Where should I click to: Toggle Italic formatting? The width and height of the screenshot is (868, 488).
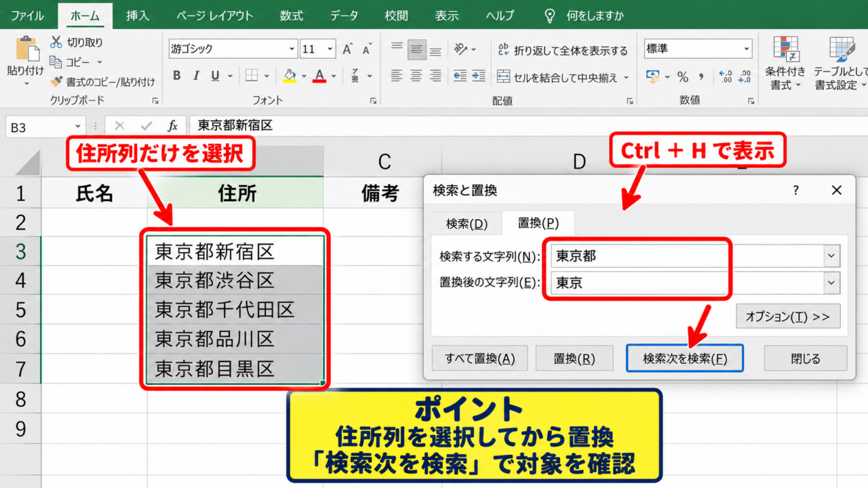tap(197, 76)
